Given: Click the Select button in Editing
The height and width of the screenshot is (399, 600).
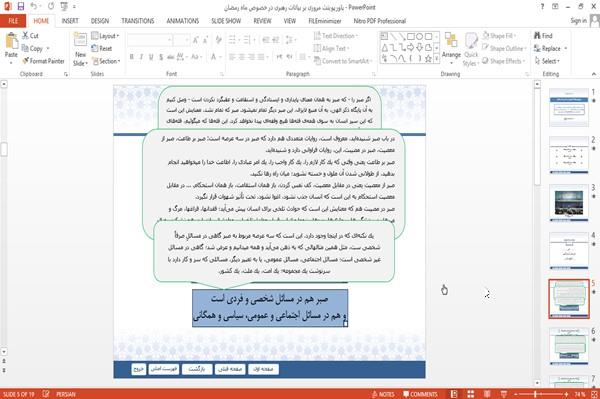Looking at the screenshot, I should point(547,61).
